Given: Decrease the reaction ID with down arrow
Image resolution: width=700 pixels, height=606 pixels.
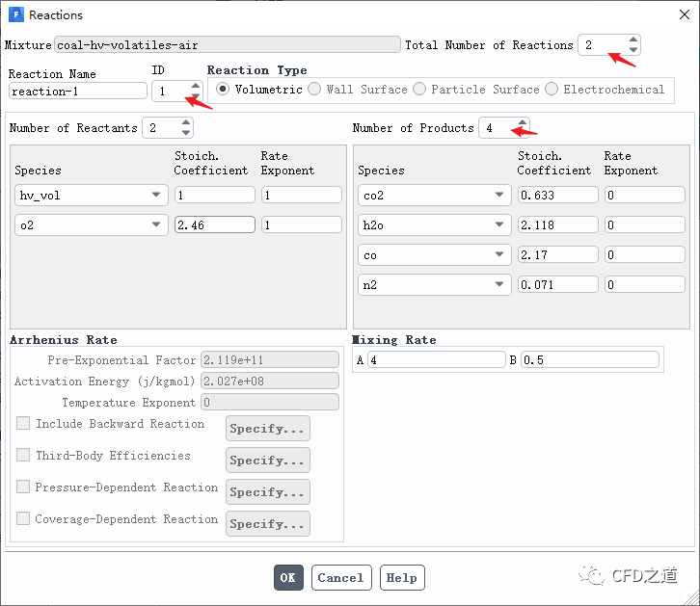Looking at the screenshot, I should coord(196,96).
